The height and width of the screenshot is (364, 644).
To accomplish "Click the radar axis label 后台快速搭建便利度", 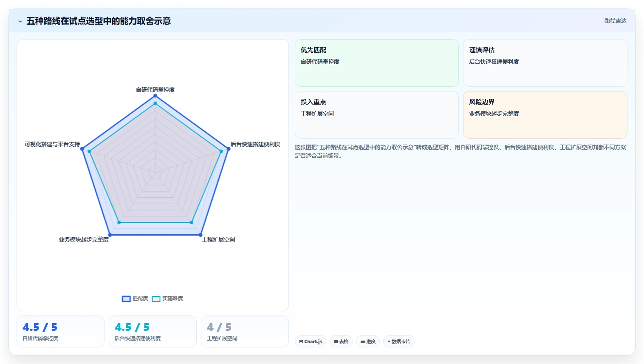I will point(255,144).
